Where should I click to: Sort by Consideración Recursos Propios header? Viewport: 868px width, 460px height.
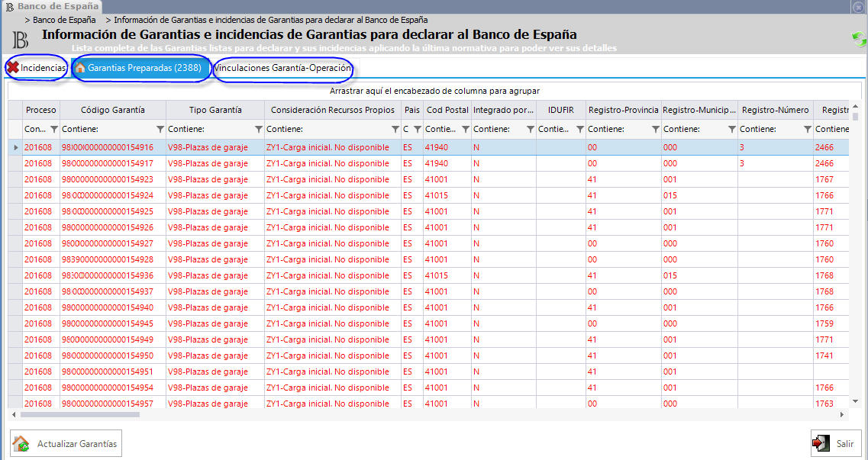tap(333, 110)
